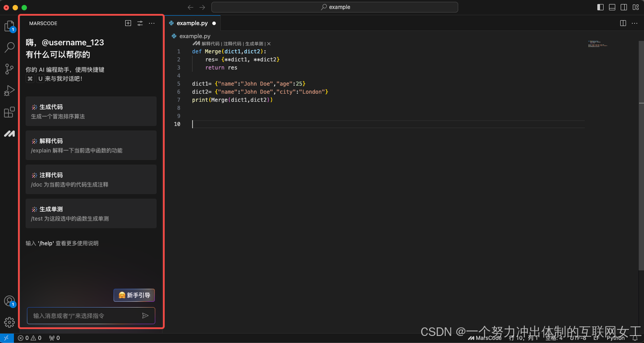Viewport: 644px width, 343px height.
Task: Go back with the left arrow
Action: point(190,7)
